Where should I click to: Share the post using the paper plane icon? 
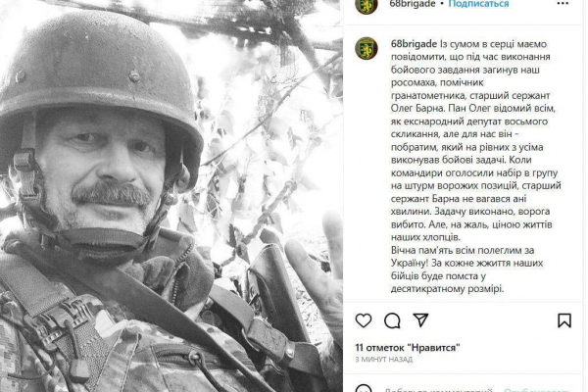click(x=420, y=320)
